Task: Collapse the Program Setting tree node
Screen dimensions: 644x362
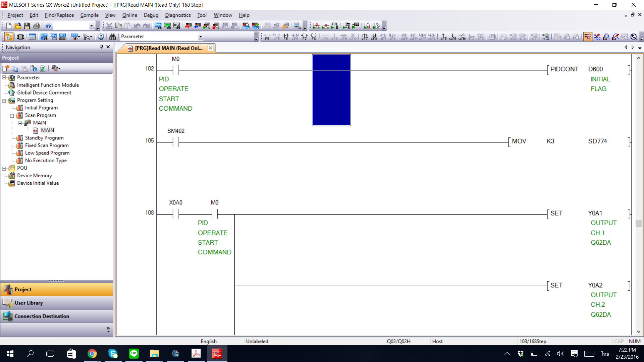Action: [4, 100]
